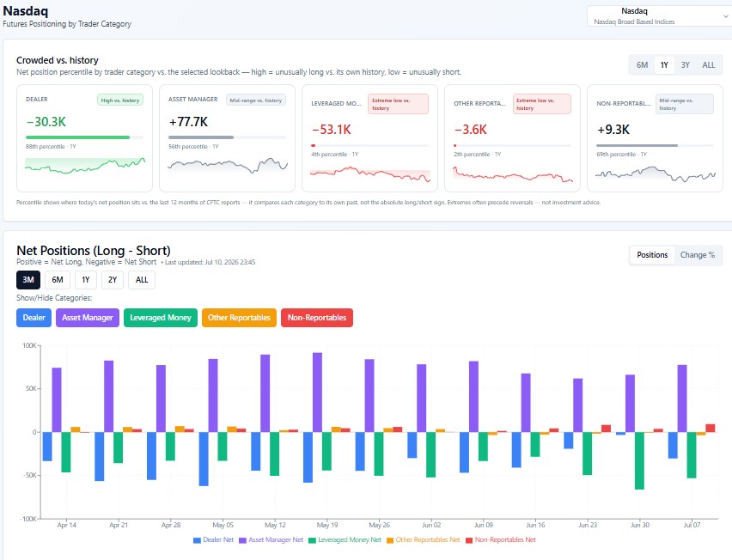Click Non-Reportables Net legend entry
Image resolution: width=732 pixels, height=560 pixels.
click(x=501, y=540)
